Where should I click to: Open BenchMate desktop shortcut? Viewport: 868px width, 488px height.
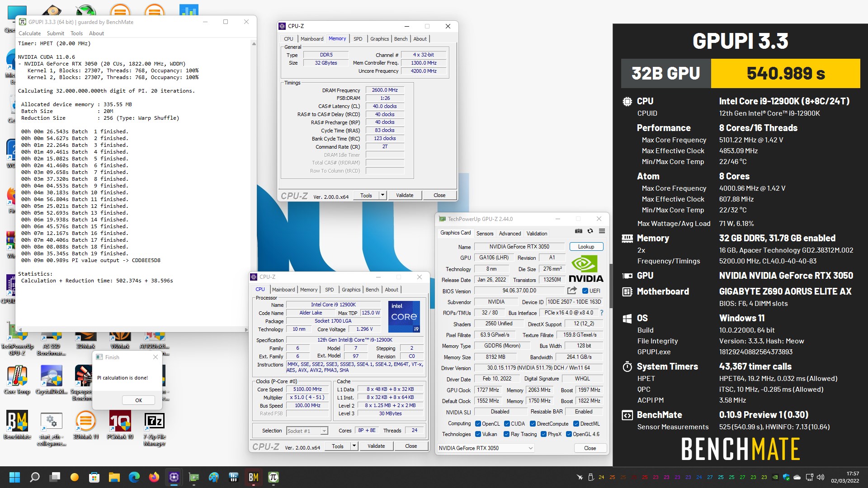click(x=17, y=425)
